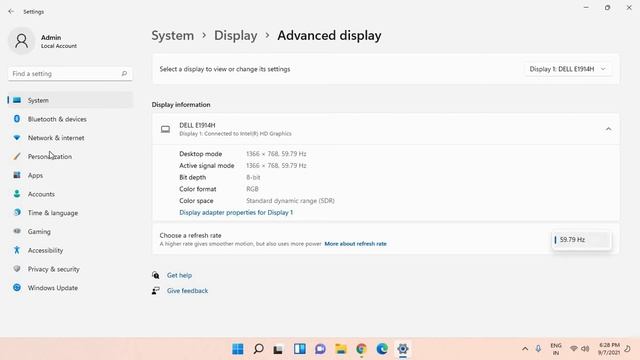
Task: Click the RGB Color format value
Action: (252, 189)
